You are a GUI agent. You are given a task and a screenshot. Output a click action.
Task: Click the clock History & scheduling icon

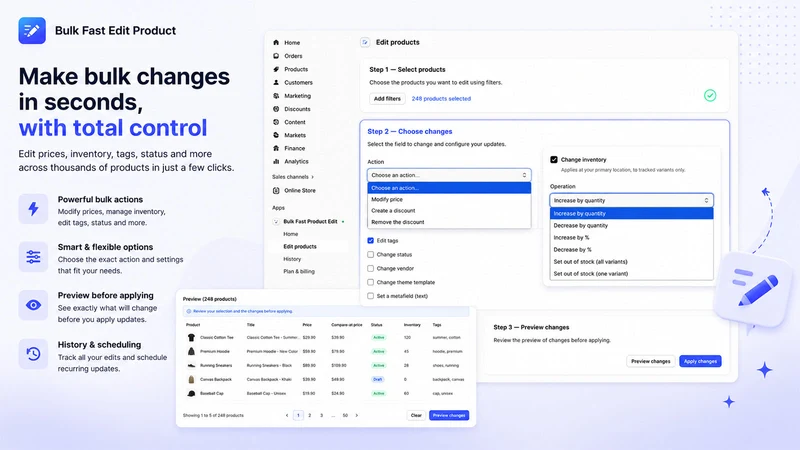33,354
